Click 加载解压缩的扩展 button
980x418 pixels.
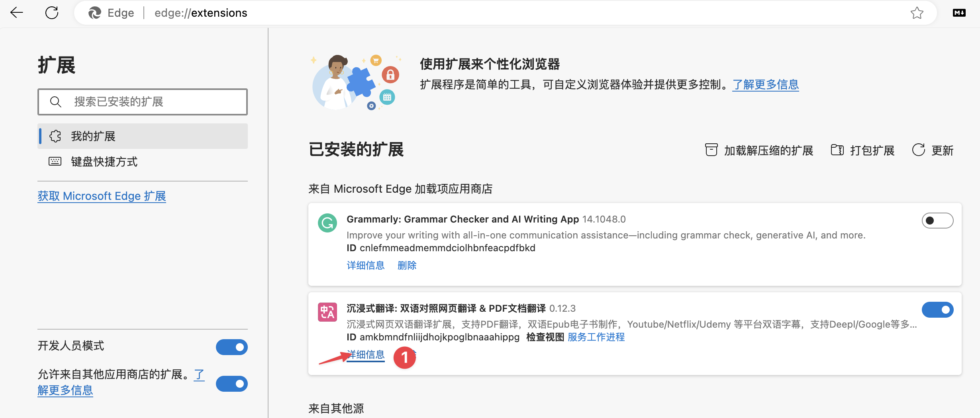click(759, 150)
